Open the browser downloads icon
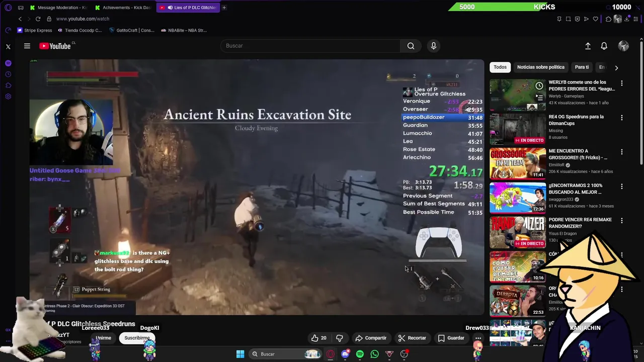 (x=627, y=19)
